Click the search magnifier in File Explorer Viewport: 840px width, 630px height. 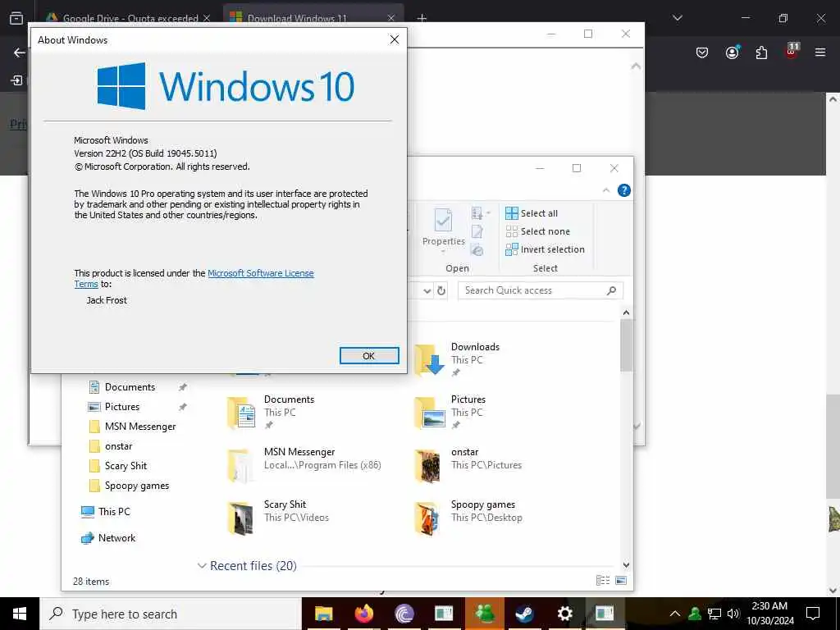[x=611, y=290]
